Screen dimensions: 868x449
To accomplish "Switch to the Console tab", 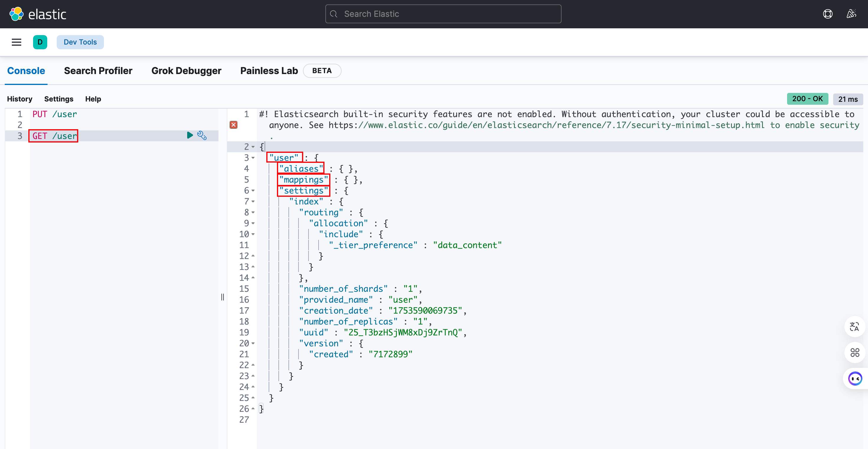I will click(x=26, y=71).
